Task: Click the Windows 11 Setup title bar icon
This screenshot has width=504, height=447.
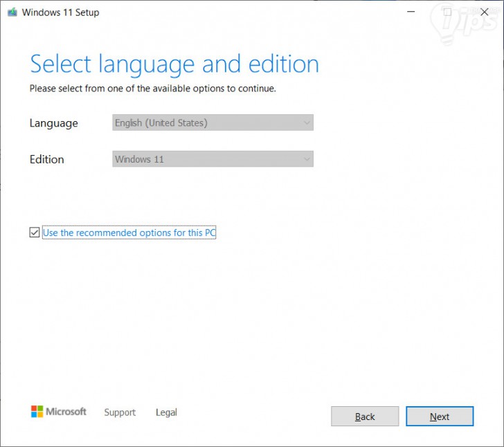Action: tap(12, 12)
